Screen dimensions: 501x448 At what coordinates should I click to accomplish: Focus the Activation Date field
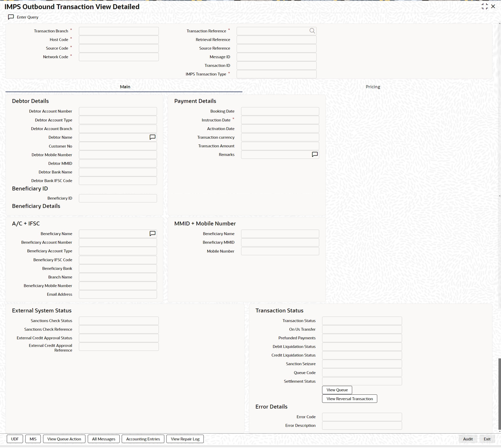click(x=280, y=129)
